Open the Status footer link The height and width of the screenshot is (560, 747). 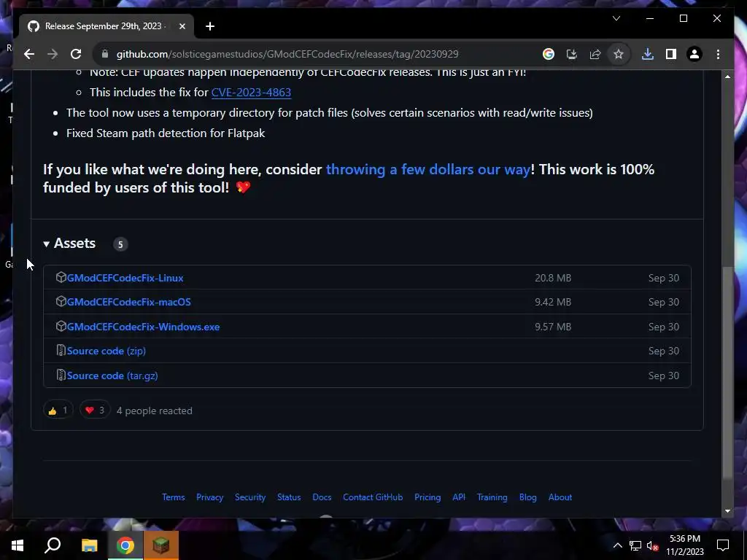pos(289,497)
